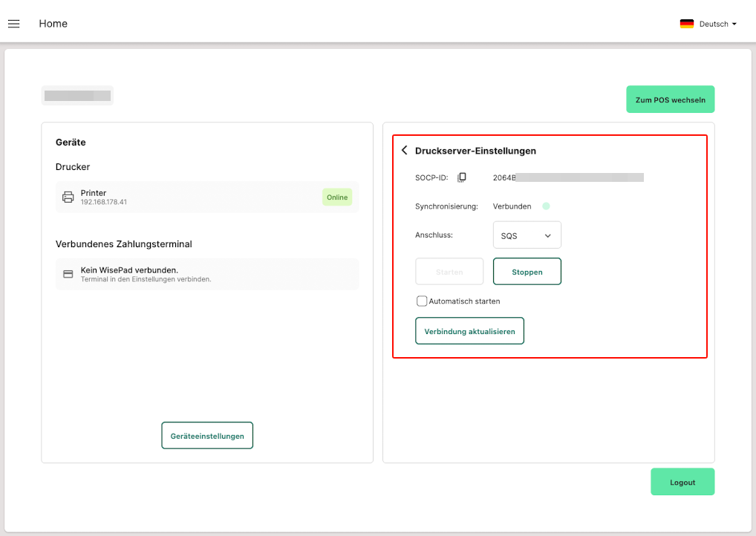Image resolution: width=756 pixels, height=536 pixels.
Task: Go back from Druckserver-Einstellungen using the chevron
Action: [404, 151]
